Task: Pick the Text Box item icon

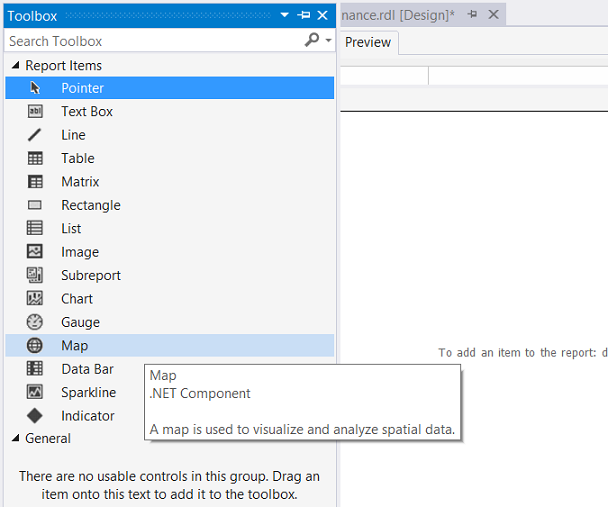Action: pyautogui.click(x=35, y=112)
